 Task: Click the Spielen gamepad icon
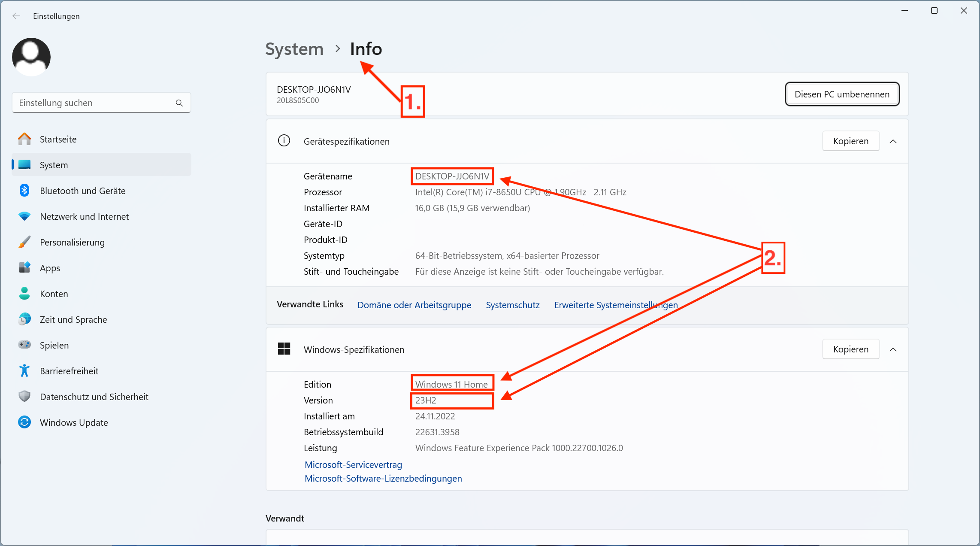click(24, 345)
